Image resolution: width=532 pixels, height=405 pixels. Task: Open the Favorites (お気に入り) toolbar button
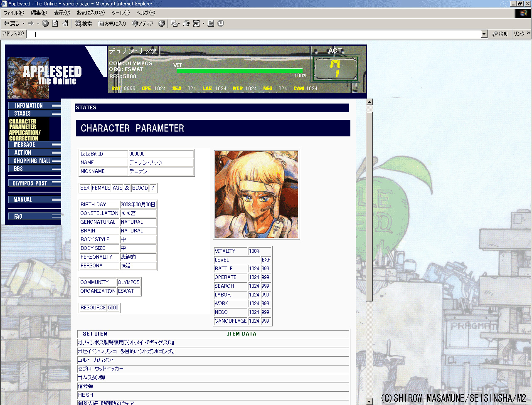point(112,24)
